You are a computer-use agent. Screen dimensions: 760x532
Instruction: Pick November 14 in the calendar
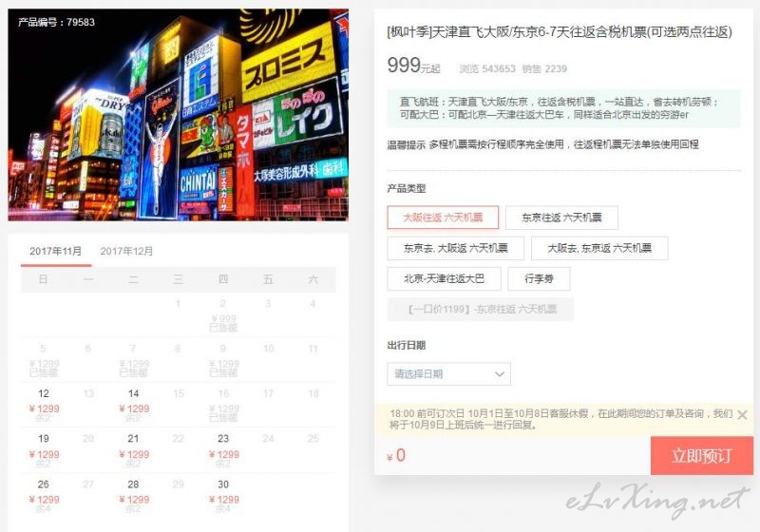133,404
